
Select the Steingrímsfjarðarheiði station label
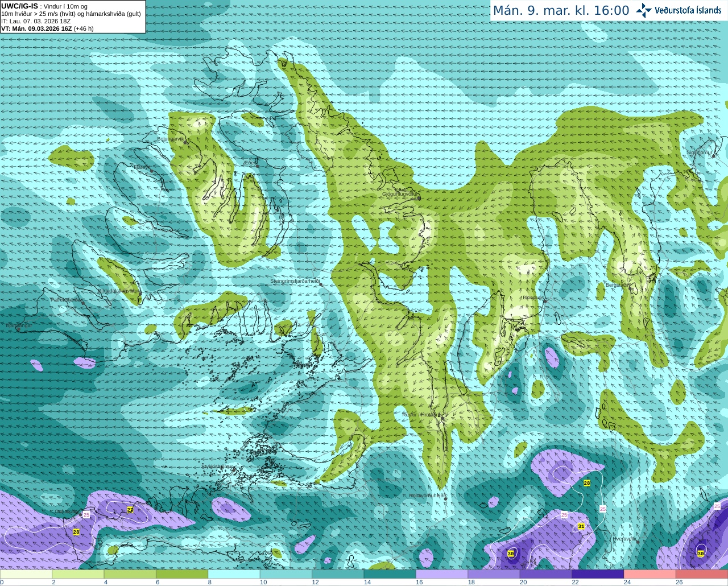click(x=295, y=281)
